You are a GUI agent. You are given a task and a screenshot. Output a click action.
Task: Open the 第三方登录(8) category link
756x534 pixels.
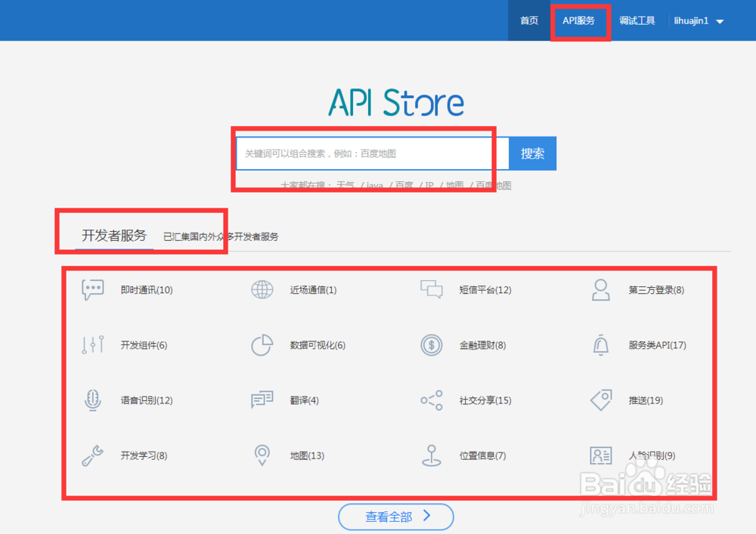(x=656, y=290)
